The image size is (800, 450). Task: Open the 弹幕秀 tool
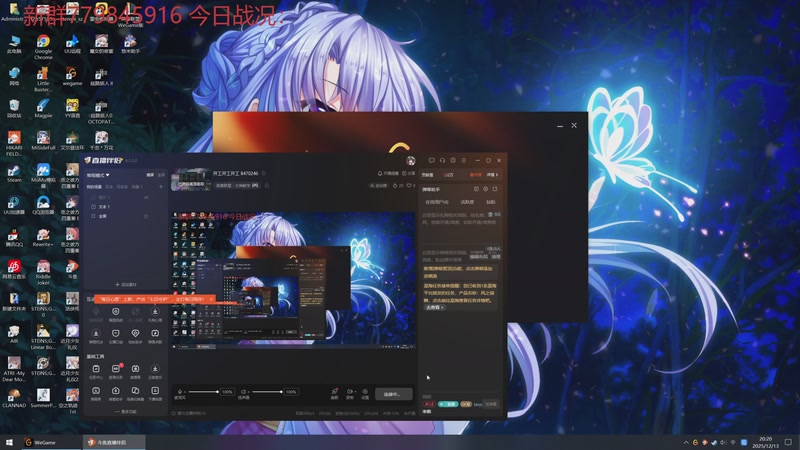(x=96, y=393)
